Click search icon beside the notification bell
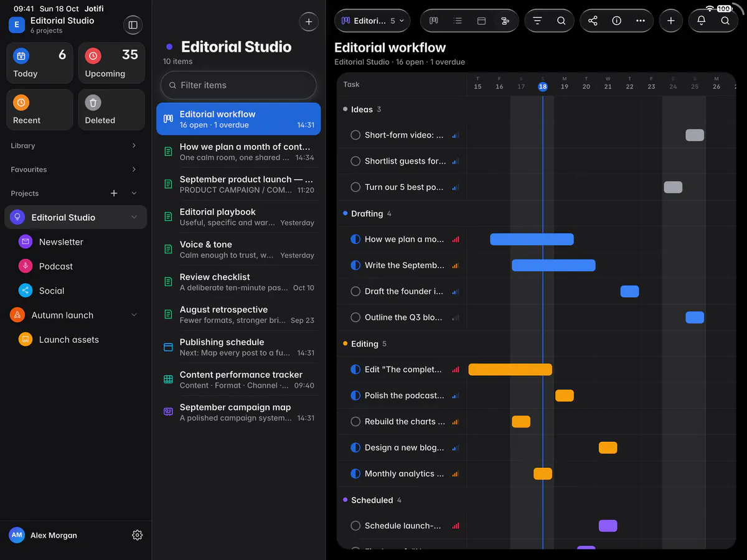 725,21
